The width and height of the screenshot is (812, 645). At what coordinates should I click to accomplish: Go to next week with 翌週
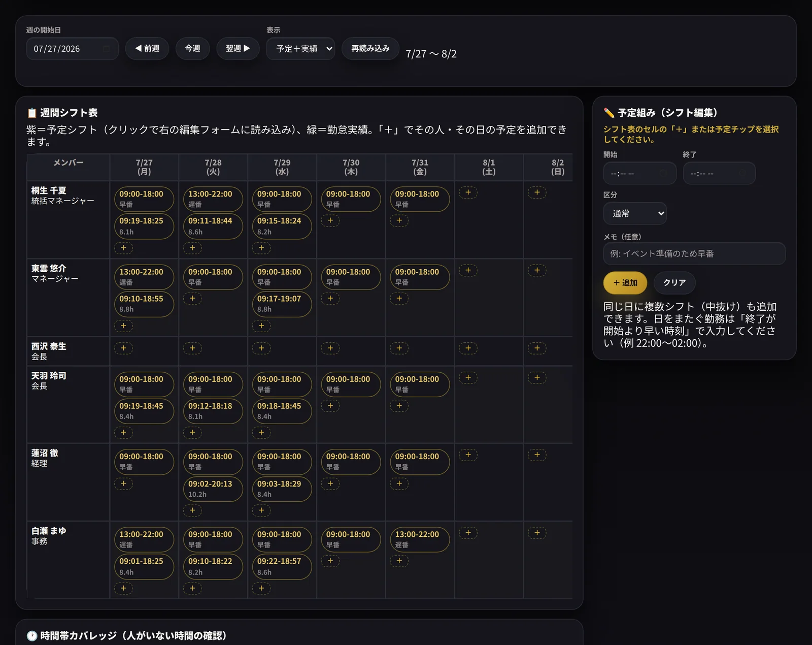[x=238, y=49]
